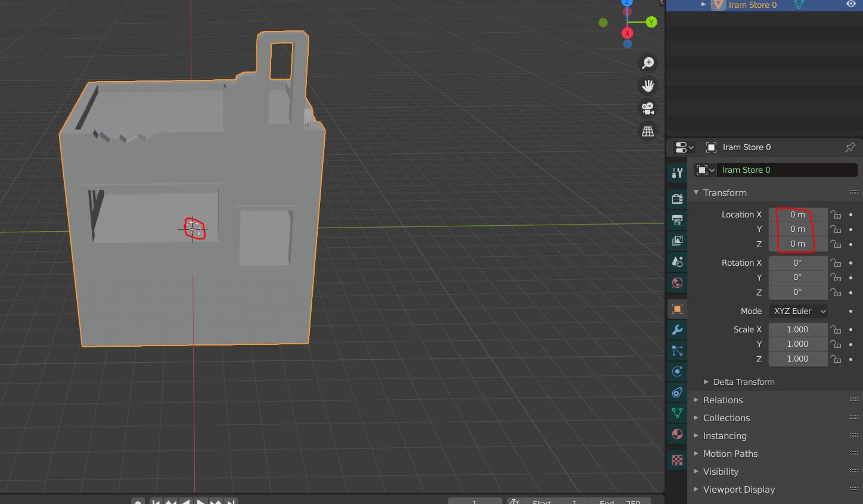
Task: Click the green Y axis gizmo ball
Action: click(651, 22)
